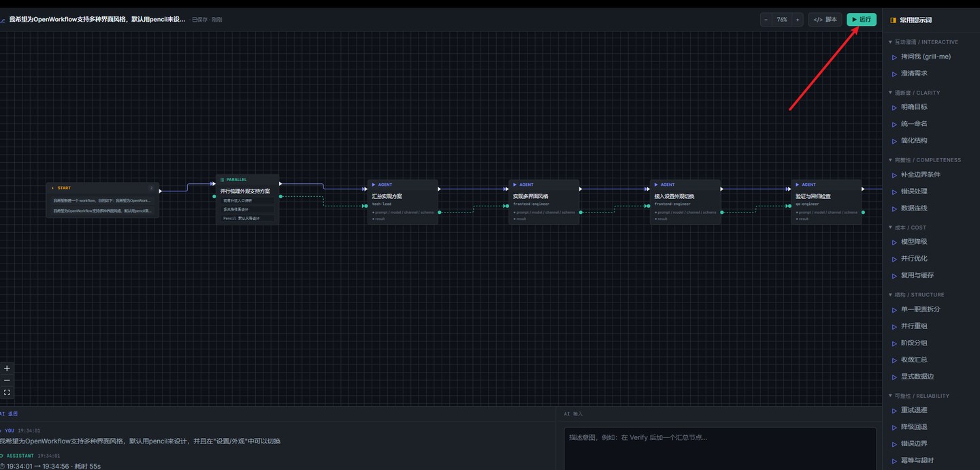Click the qa-engineer role label
This screenshot has height=470, width=980.
point(806,204)
